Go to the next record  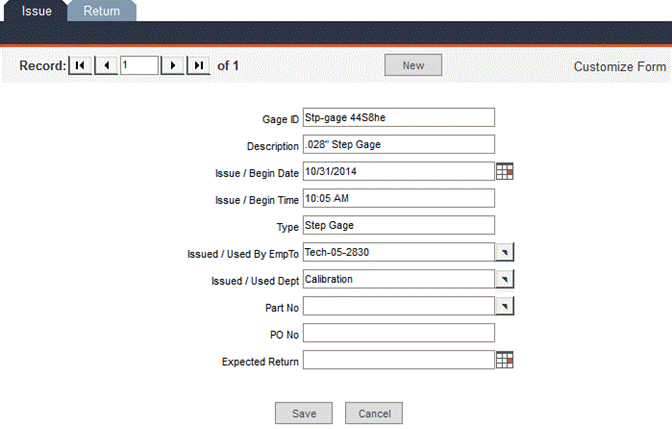174,66
